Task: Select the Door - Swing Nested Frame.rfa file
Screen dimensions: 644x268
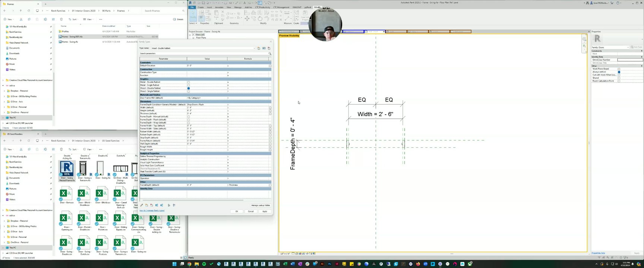Action: (x=67, y=172)
